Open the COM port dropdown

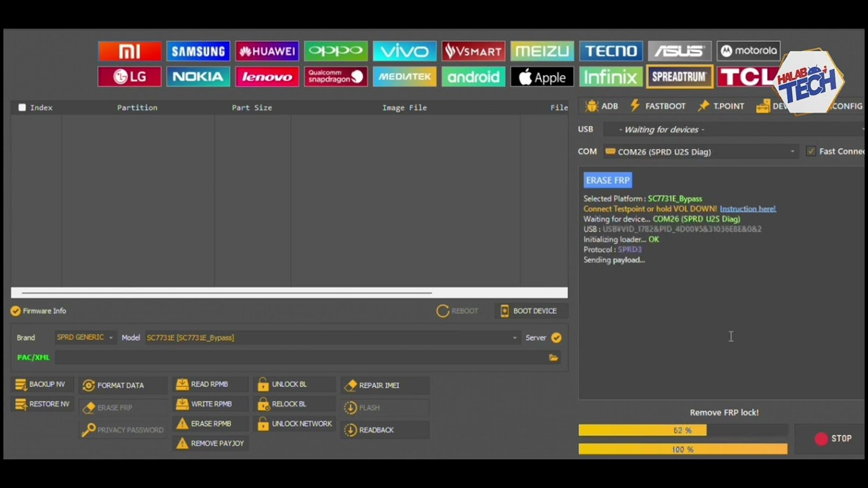(x=701, y=152)
